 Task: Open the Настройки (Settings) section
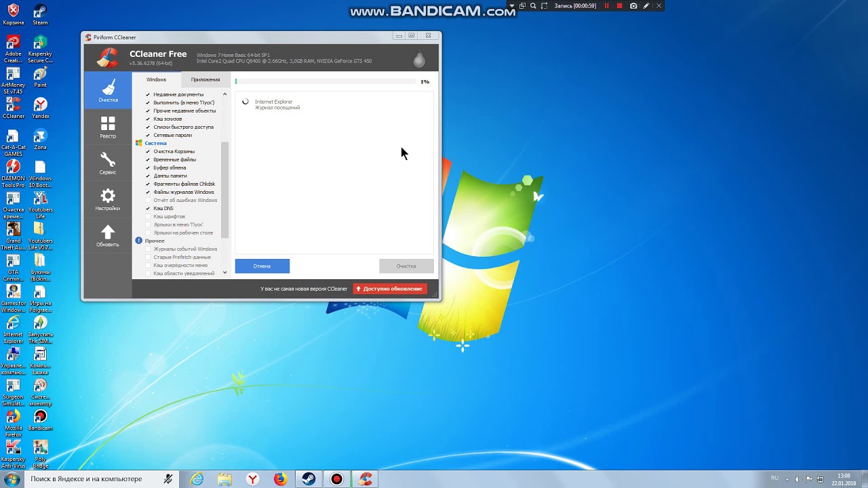click(x=108, y=199)
